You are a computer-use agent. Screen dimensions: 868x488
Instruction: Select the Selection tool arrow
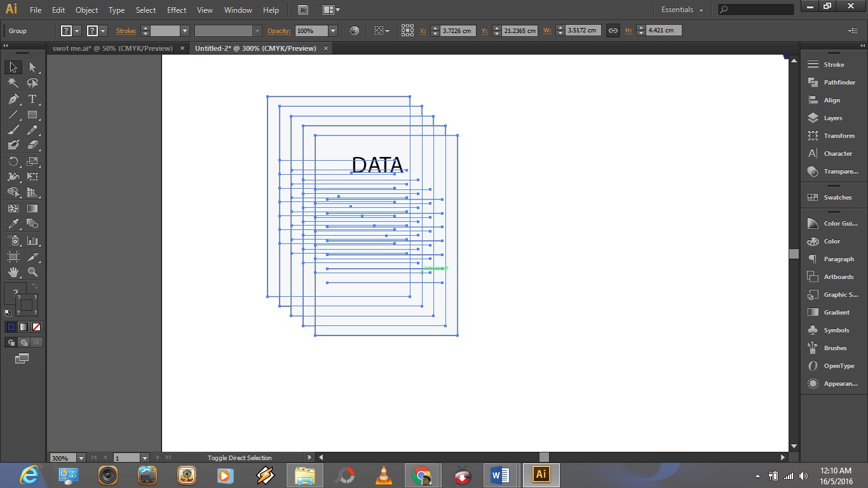coord(13,67)
